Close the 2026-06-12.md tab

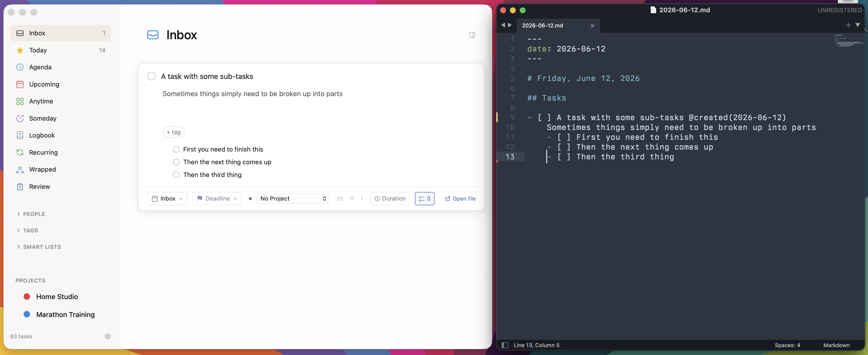(x=592, y=26)
